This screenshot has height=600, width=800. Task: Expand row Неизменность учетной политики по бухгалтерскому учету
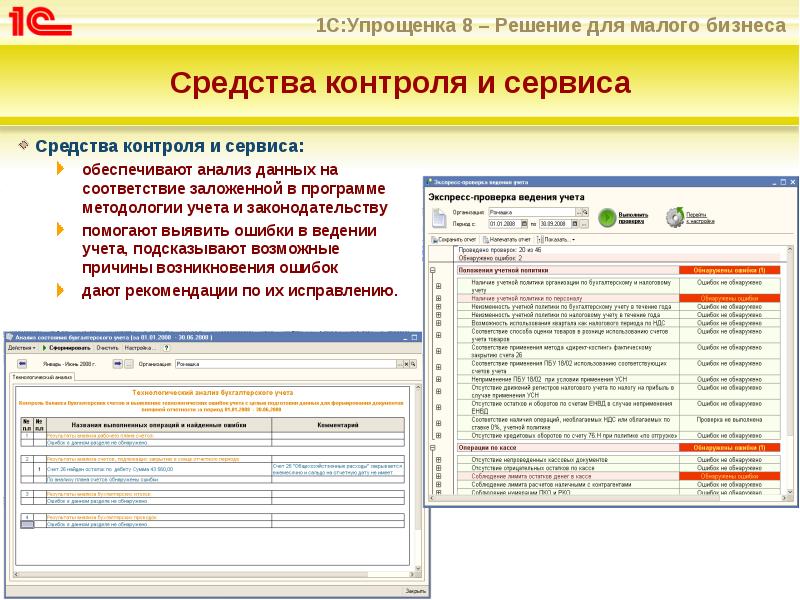tap(438, 307)
